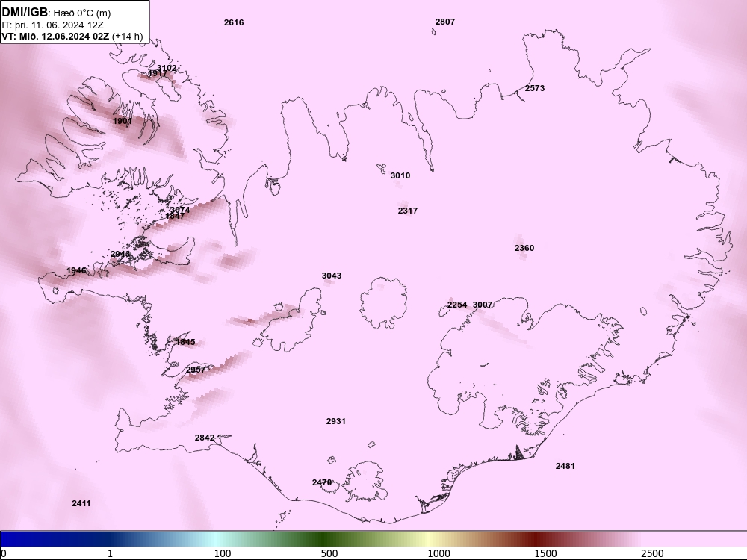Click the map value 3043
Screen dimensions: 747x560
pos(332,276)
